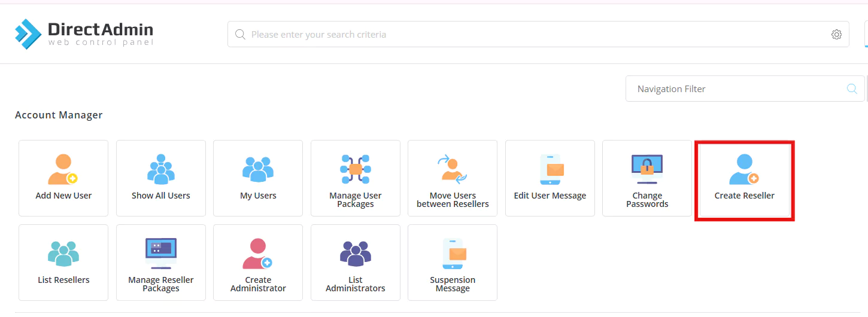
Task: Click the Create Reseller icon
Action: pyautogui.click(x=744, y=169)
